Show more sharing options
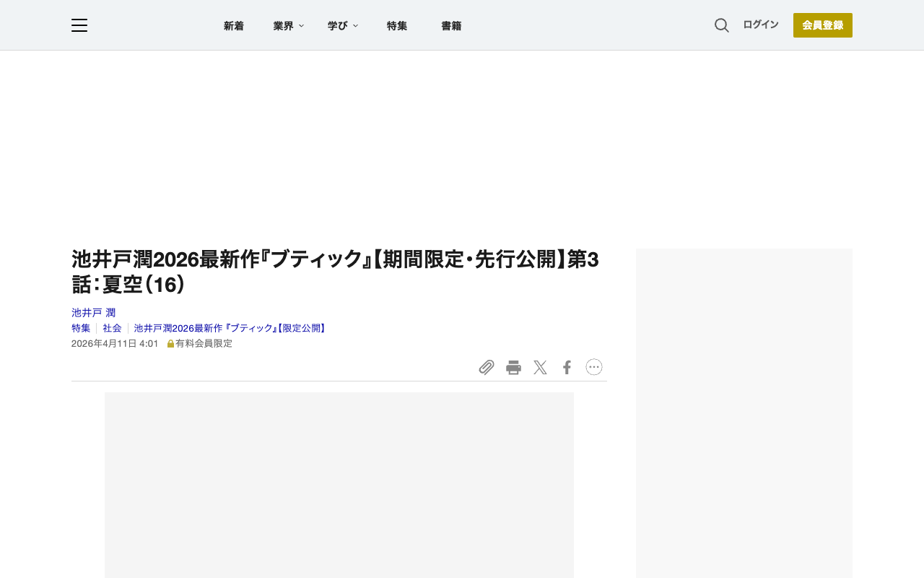Image resolution: width=924 pixels, height=578 pixels. tap(594, 367)
